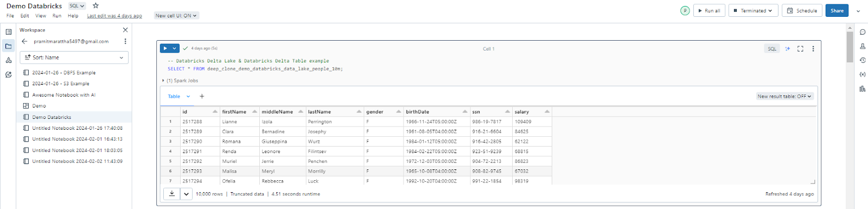Open Untitled Notebook 2024-02-01 18:03:05

coord(77,150)
